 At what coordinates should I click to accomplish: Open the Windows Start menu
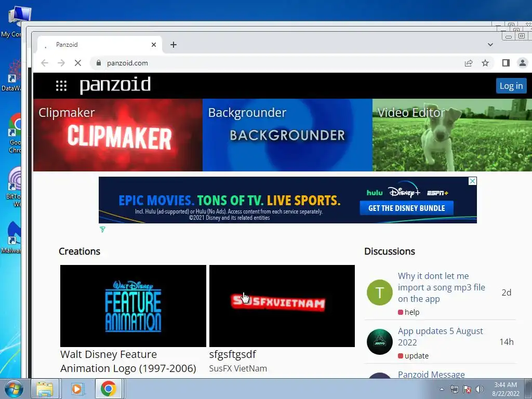point(13,389)
